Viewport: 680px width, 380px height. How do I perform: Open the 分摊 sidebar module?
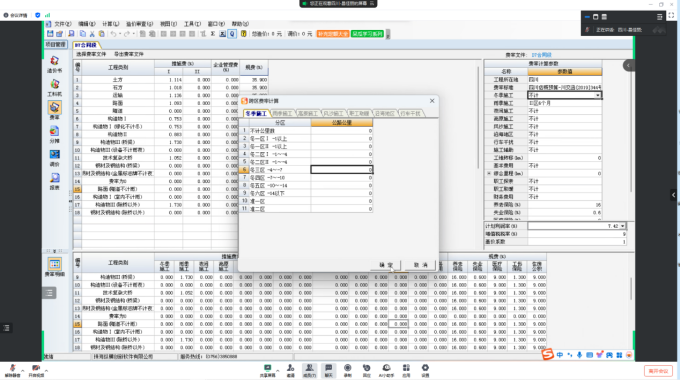click(55, 134)
